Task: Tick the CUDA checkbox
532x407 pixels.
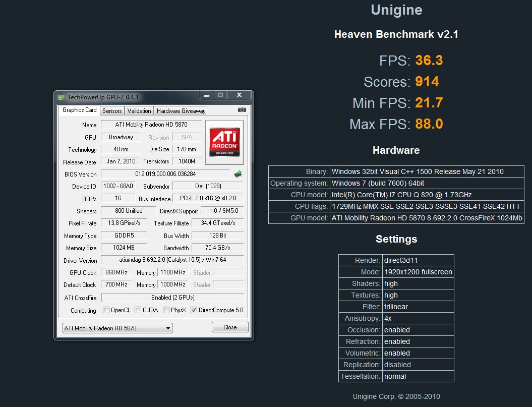Action: coord(138,310)
